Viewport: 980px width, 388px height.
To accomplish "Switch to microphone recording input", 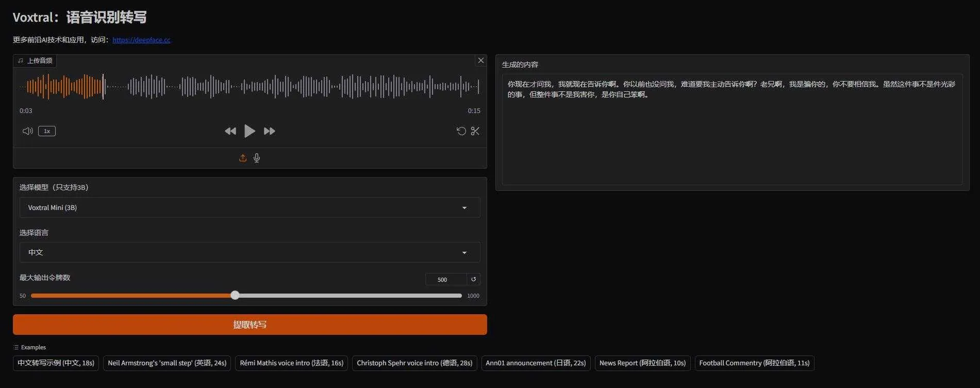I will click(x=257, y=158).
